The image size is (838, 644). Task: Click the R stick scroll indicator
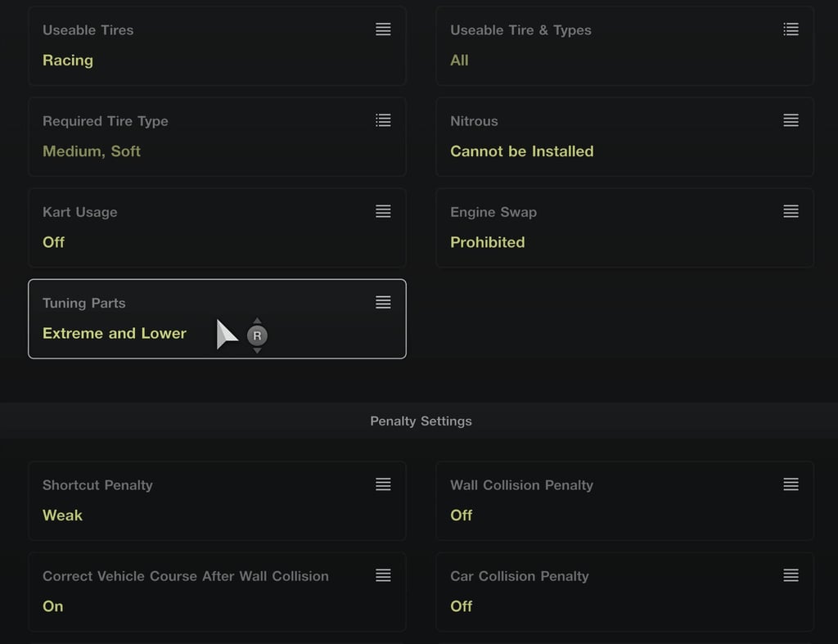257,336
